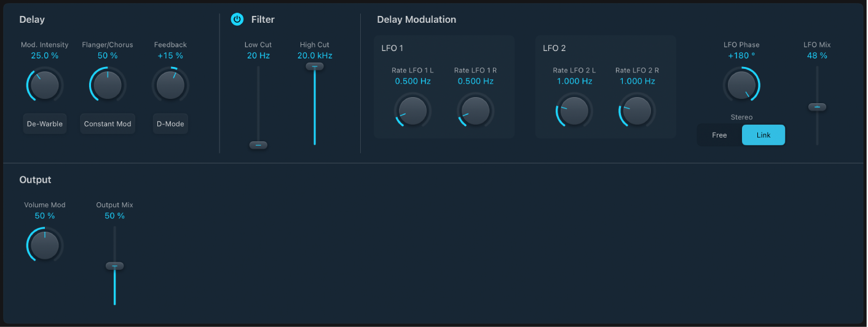Click the Rate LFO 1 R knob
Screen dimensions: 868x327
pyautogui.click(x=476, y=111)
